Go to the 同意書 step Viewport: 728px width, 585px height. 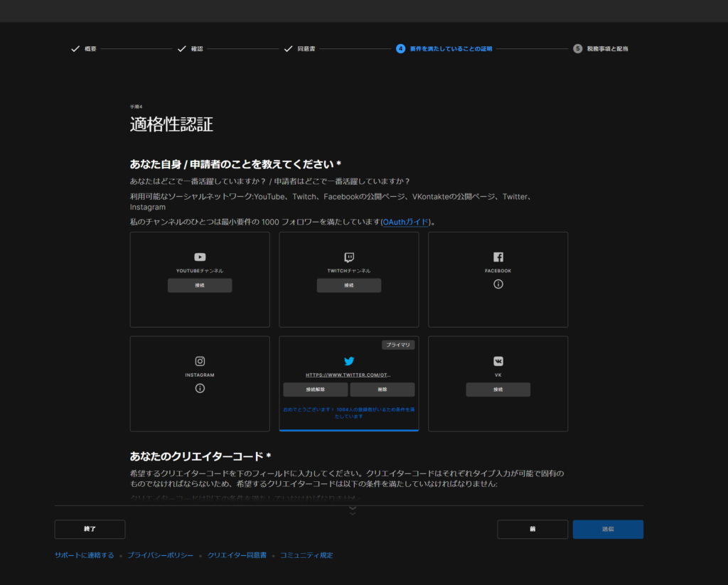(x=306, y=49)
